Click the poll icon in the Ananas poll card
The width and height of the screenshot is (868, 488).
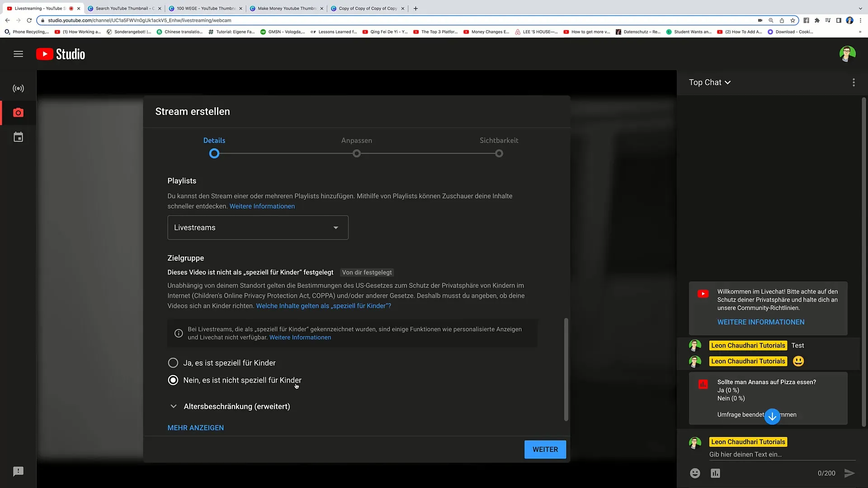(703, 385)
